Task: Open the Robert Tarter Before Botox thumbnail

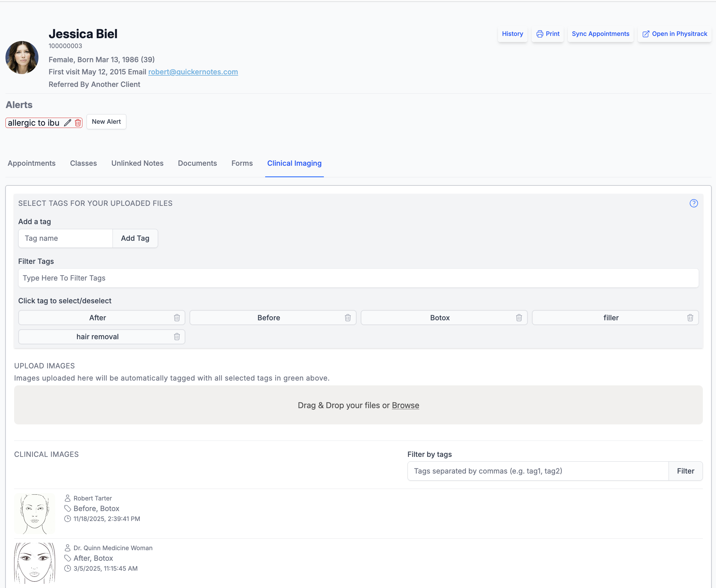Action: (35, 514)
